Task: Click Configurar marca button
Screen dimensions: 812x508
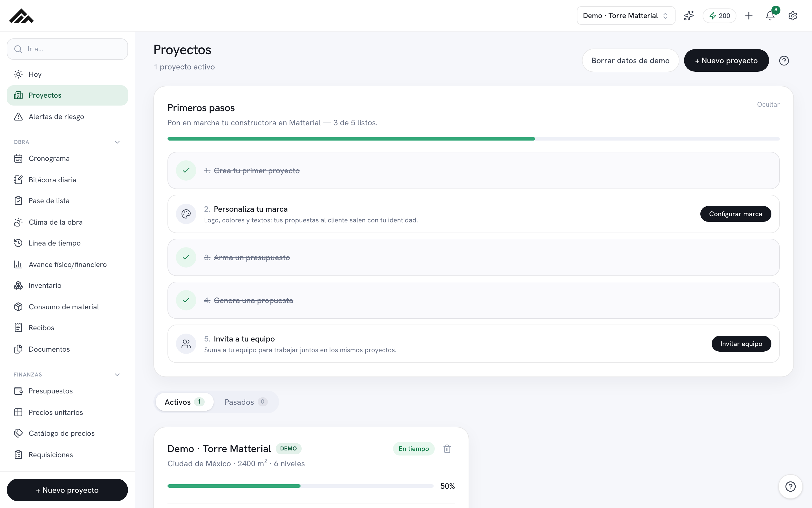Action: (x=736, y=214)
